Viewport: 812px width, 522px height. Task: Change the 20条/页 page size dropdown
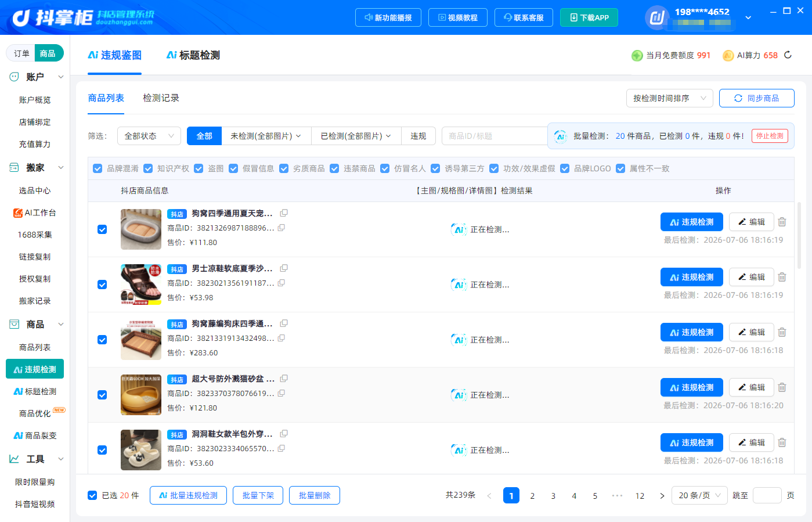pos(700,495)
